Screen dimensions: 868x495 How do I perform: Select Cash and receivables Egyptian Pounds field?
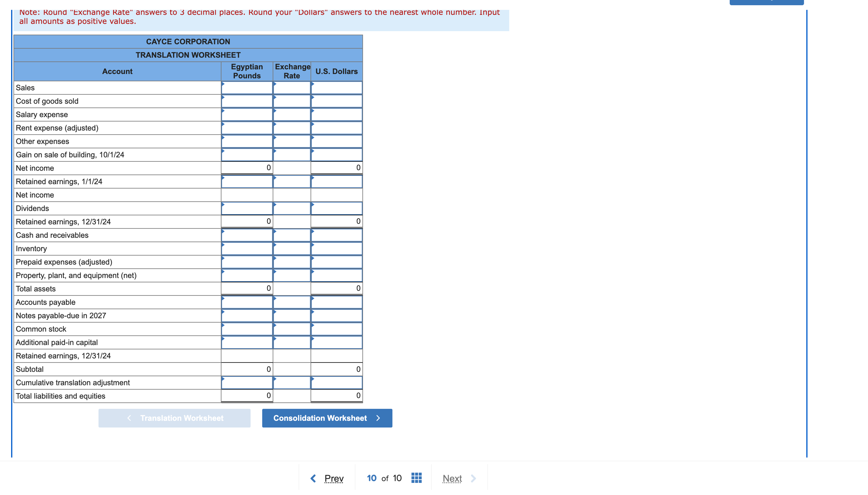pos(247,235)
